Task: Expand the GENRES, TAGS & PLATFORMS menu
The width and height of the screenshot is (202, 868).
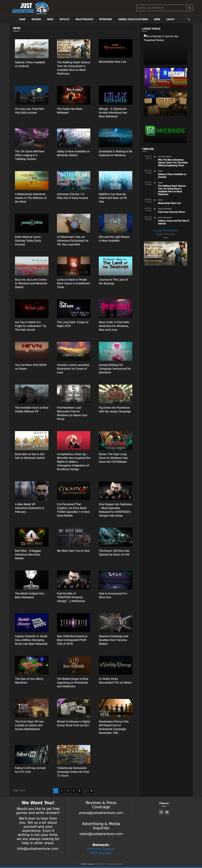Action: (133, 19)
